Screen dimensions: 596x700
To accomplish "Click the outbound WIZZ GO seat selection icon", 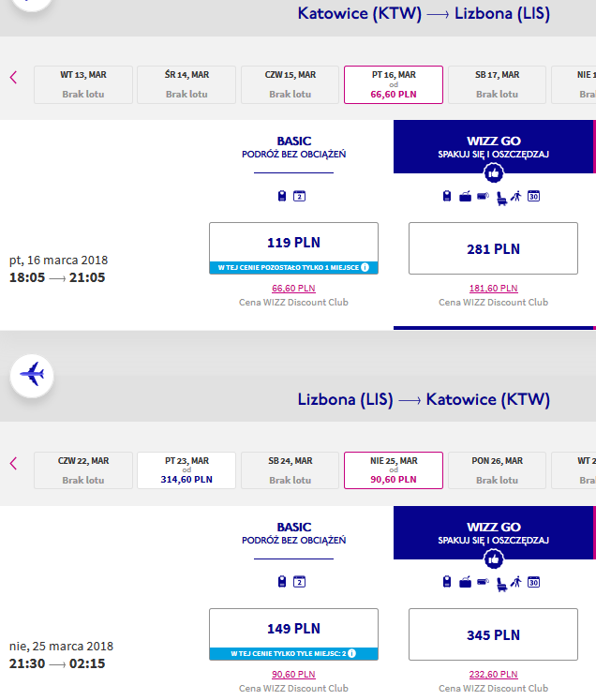I will click(501, 198).
